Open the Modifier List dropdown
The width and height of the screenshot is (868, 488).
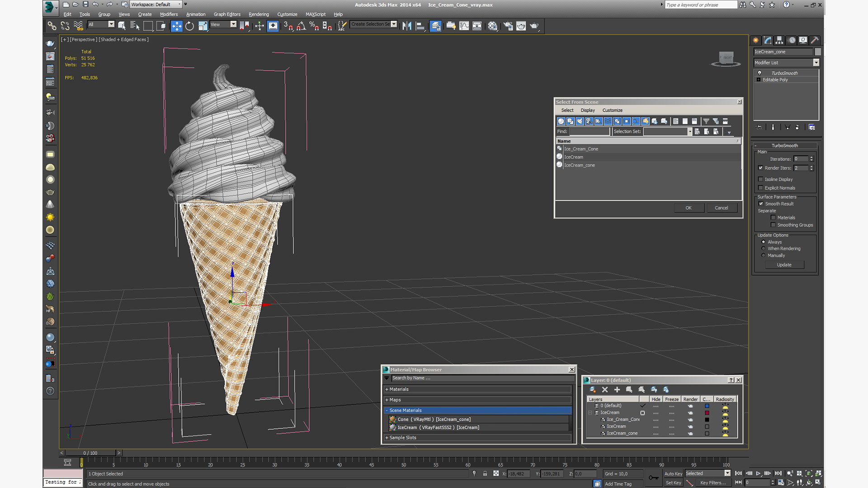816,62
